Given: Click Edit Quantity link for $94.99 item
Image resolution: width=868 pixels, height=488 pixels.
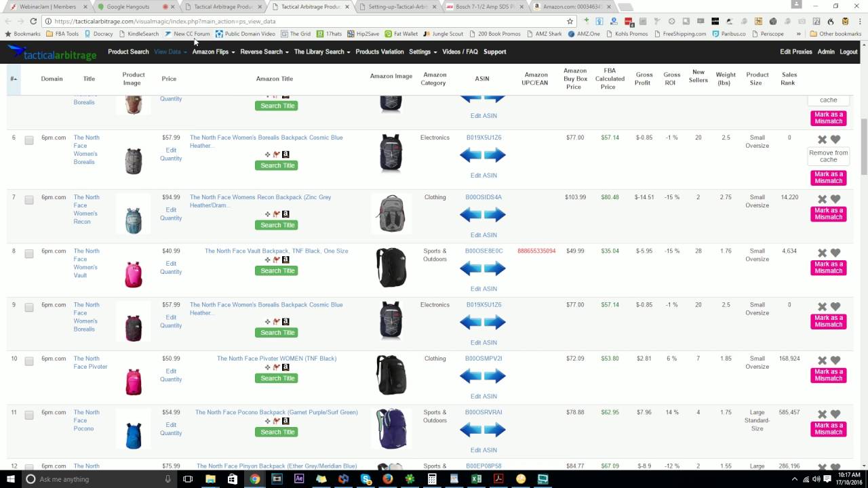Looking at the screenshot, I should click(x=171, y=214).
